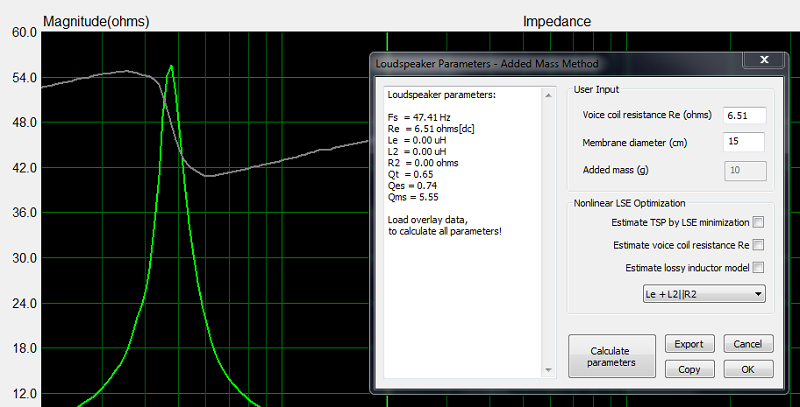
Task: Cancel the Added Mass Method dialog
Action: point(748,344)
